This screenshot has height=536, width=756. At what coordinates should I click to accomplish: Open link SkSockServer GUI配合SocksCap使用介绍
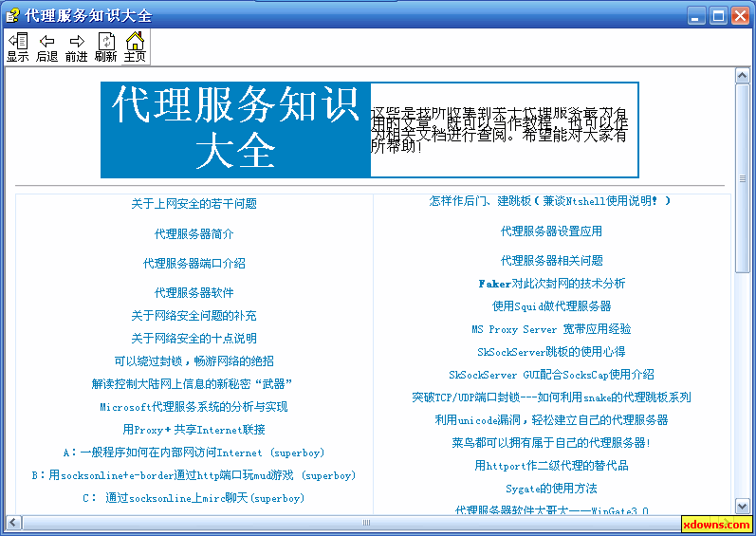click(x=551, y=375)
